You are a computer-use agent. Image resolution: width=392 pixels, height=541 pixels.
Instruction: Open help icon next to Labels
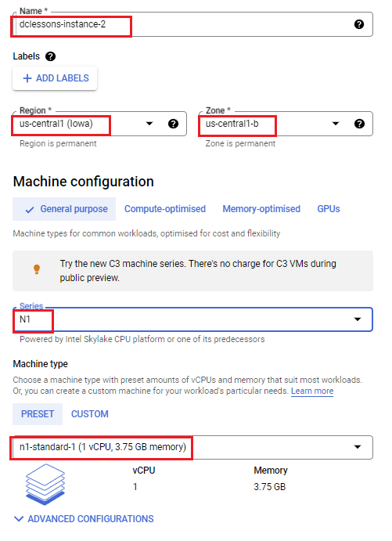50,56
